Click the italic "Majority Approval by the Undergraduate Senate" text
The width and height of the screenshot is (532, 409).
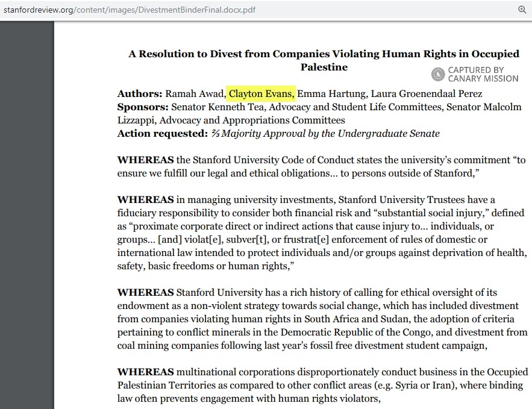click(330, 134)
